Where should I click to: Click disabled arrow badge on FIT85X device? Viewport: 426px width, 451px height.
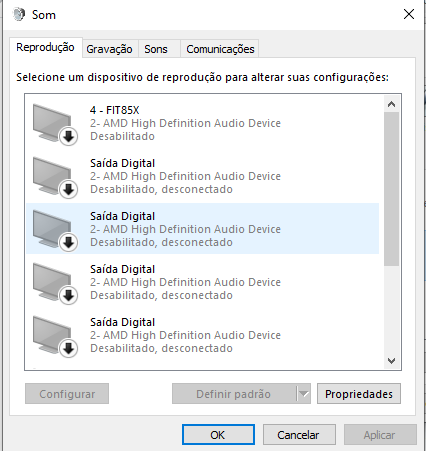tap(69, 136)
